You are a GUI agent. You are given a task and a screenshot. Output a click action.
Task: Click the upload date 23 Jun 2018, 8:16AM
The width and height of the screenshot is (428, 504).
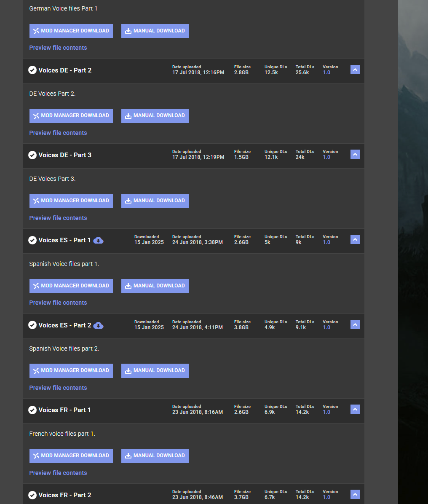[x=198, y=412]
